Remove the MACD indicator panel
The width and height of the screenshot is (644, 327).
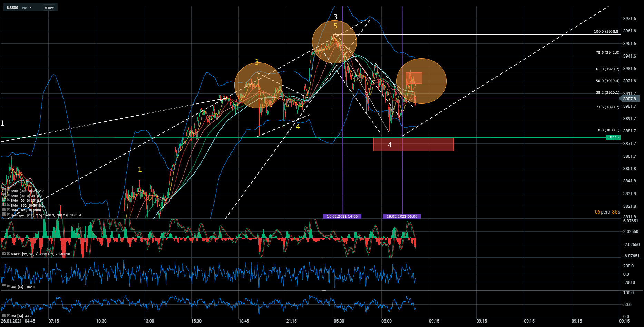8,254
